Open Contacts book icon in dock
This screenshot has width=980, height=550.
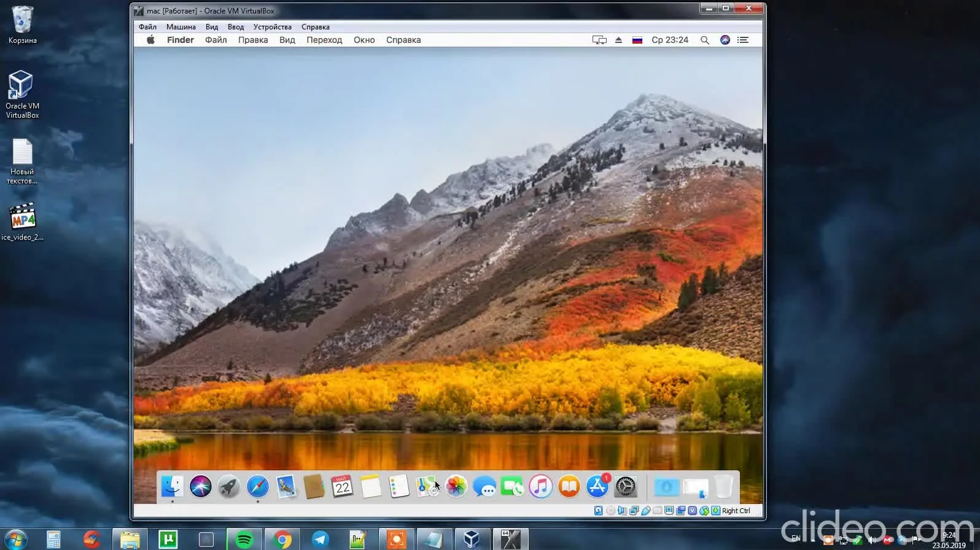pos(314,487)
